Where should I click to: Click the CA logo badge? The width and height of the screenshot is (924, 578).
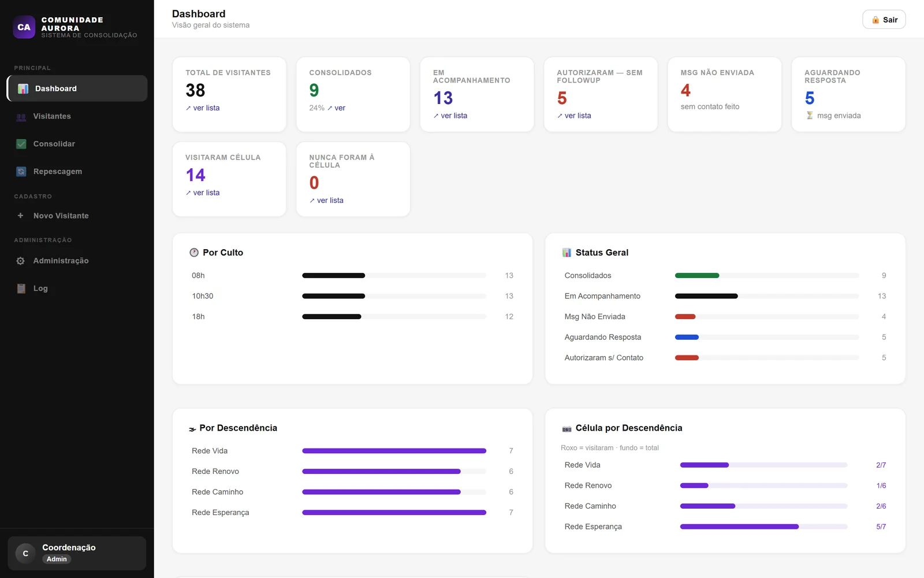(24, 27)
